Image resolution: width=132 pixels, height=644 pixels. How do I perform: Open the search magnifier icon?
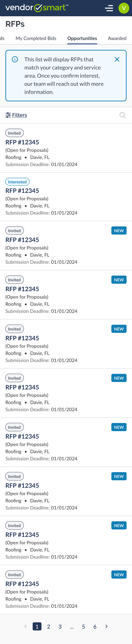[122, 115]
